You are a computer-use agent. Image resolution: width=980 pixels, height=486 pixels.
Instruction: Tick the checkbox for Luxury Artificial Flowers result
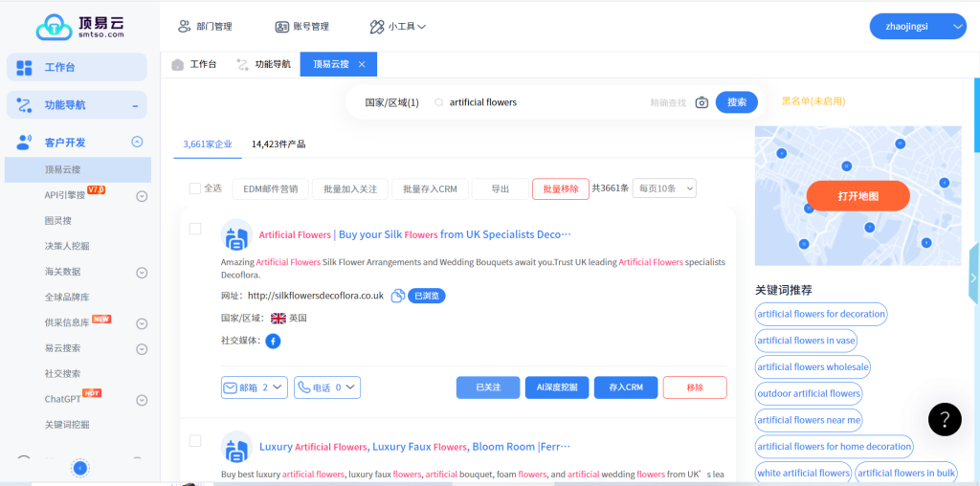pyautogui.click(x=195, y=441)
